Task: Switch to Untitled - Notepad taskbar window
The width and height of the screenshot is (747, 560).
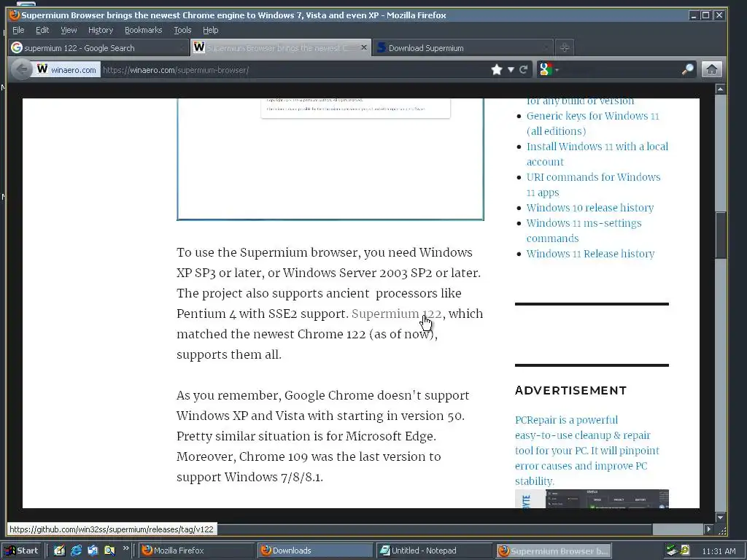Action: point(434,551)
